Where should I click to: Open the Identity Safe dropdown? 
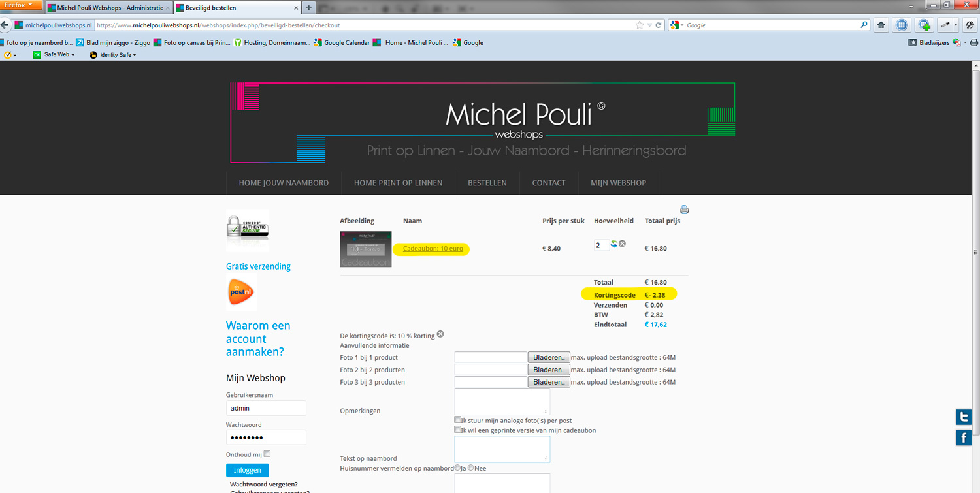tap(113, 55)
